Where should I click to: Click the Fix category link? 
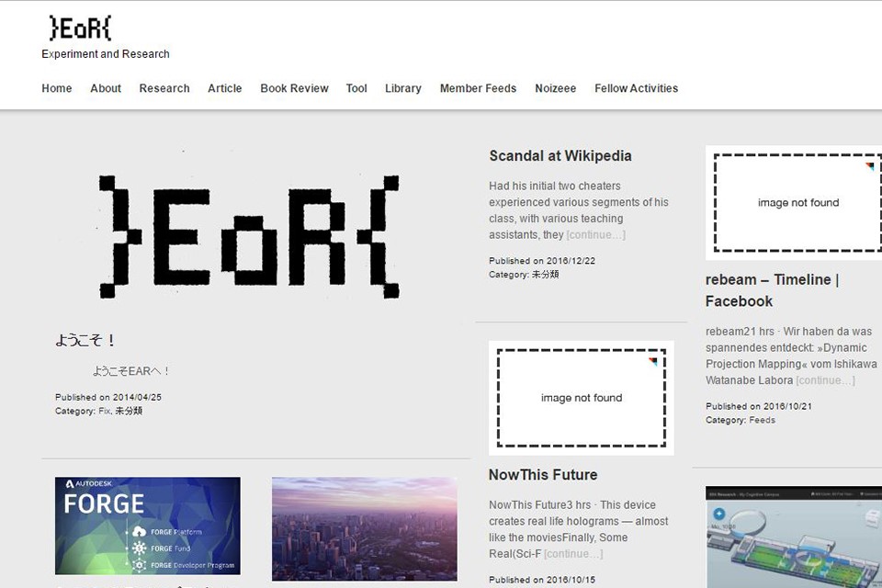[104, 411]
